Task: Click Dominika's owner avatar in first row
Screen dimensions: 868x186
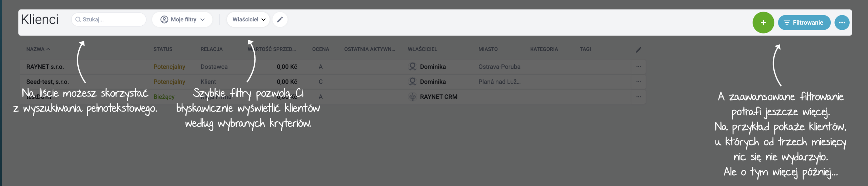Action: (x=412, y=67)
